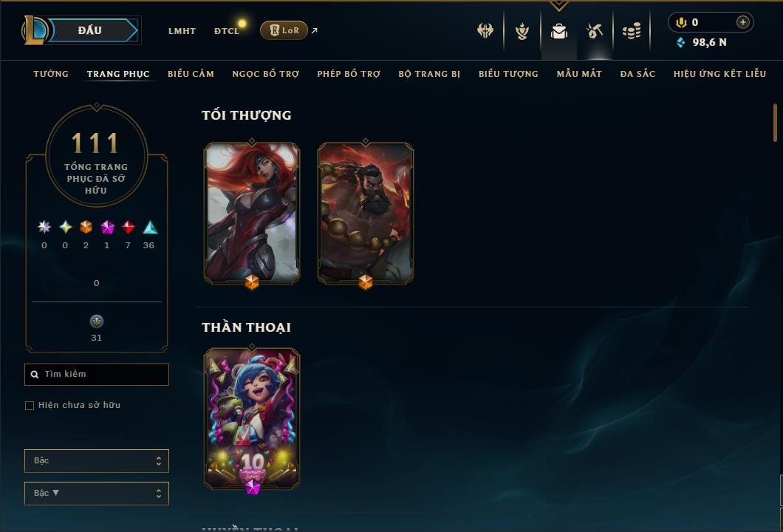The width and height of the screenshot is (783, 532).
Task: Open the Clash tournament icon
Action: click(485, 30)
